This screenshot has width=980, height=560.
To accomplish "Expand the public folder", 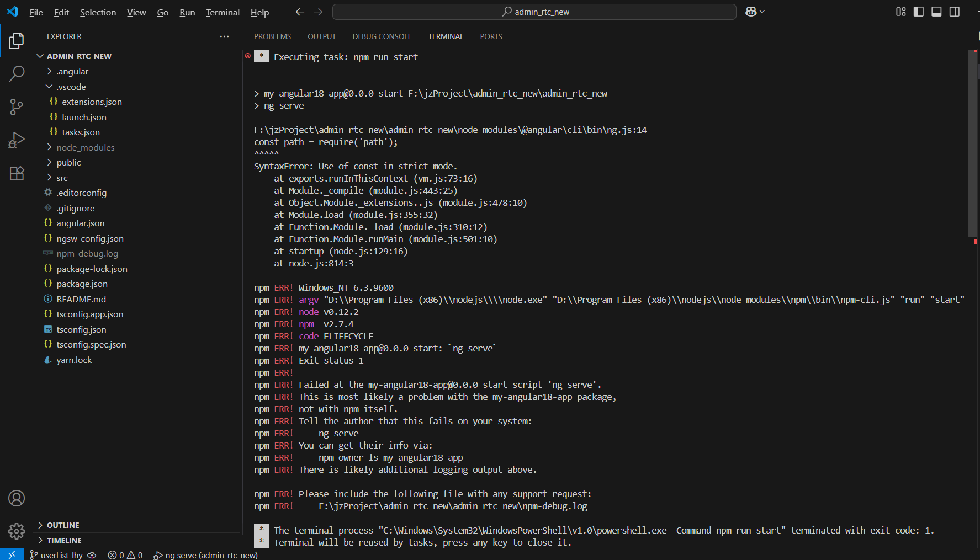I will (x=50, y=162).
